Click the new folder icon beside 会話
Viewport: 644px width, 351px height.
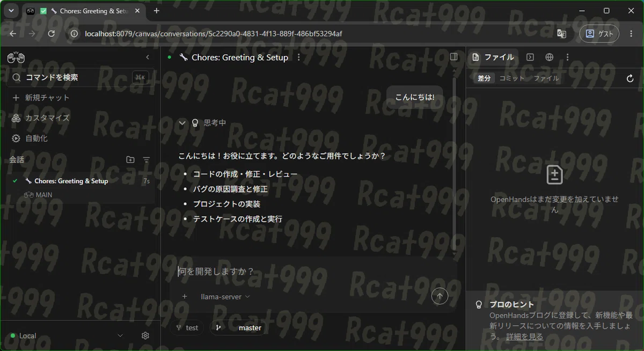point(130,159)
